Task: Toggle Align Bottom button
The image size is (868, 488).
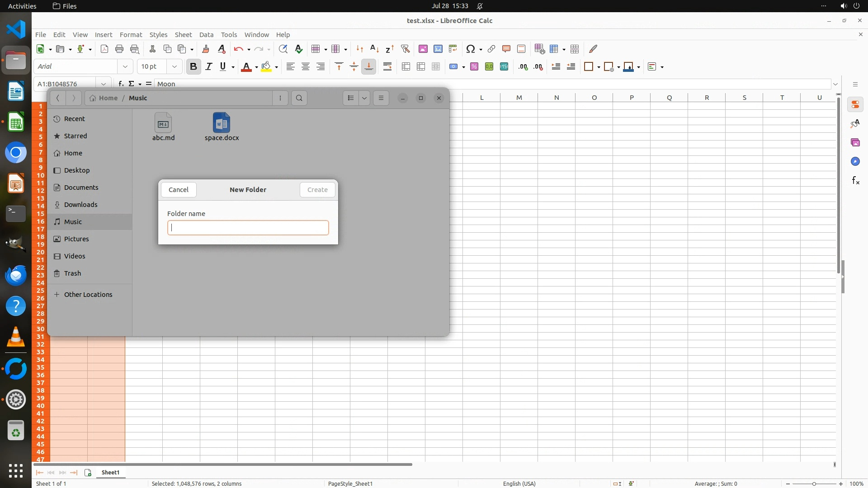Action: (x=369, y=67)
